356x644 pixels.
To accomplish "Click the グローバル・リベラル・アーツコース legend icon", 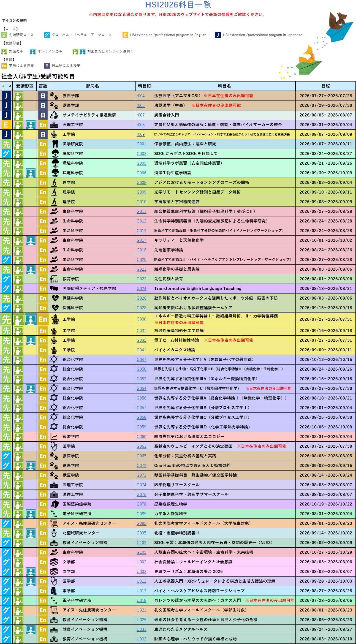I will tap(47, 35).
